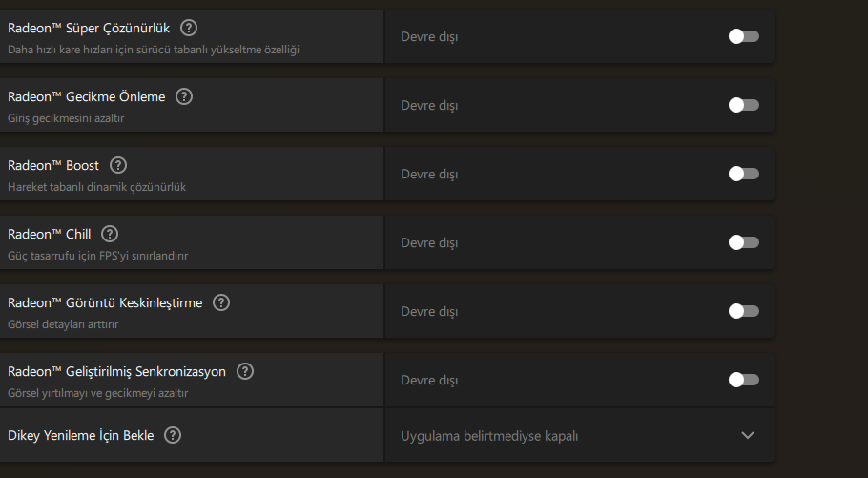Select the Radeon Gecikme Önleme label

pyautogui.click(x=87, y=97)
